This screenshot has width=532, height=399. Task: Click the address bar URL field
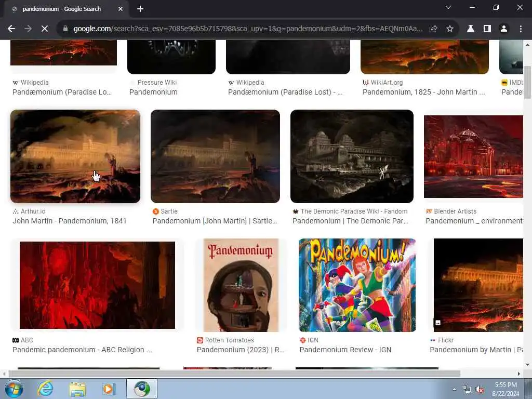click(248, 29)
